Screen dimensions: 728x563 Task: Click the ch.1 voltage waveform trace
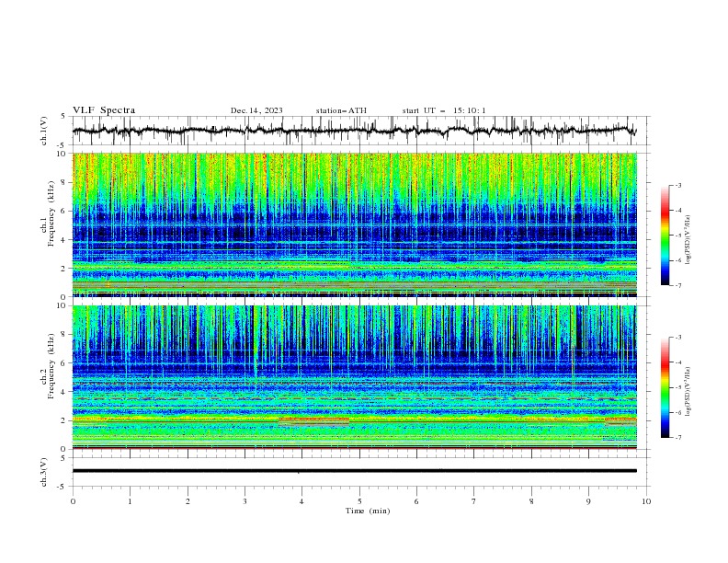(x=355, y=131)
